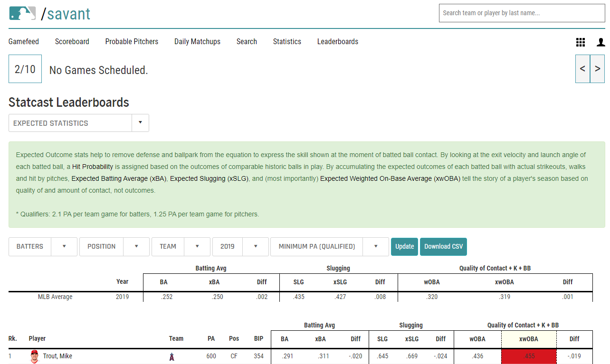610x364 pixels.
Task: Sort player table by PA column
Action: 211,339
